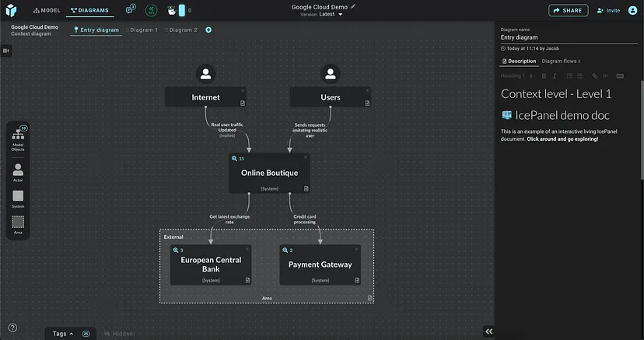Open External area's description document icon
644x340 pixels.
(x=369, y=298)
